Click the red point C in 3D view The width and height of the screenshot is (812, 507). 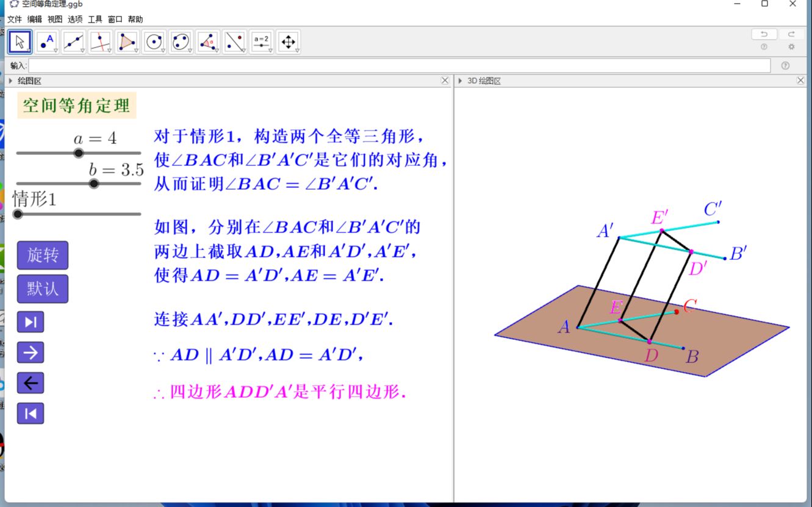[677, 312]
